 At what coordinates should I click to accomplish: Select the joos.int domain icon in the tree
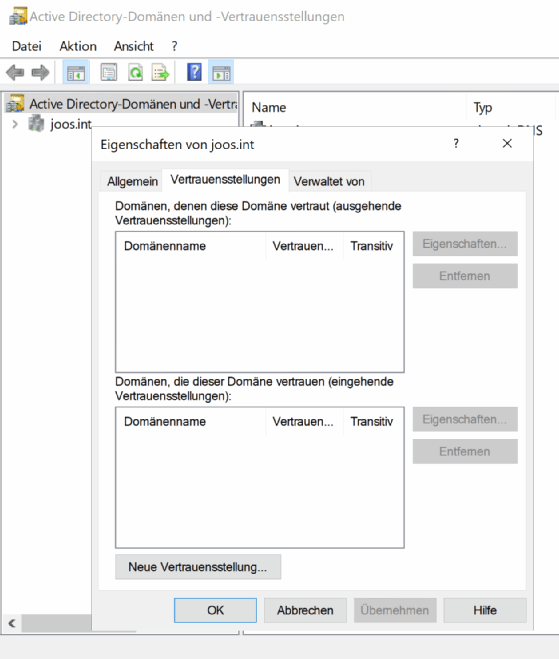pos(36,124)
